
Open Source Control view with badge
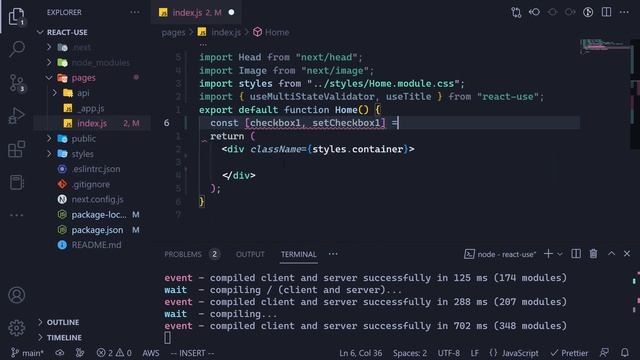16,83
